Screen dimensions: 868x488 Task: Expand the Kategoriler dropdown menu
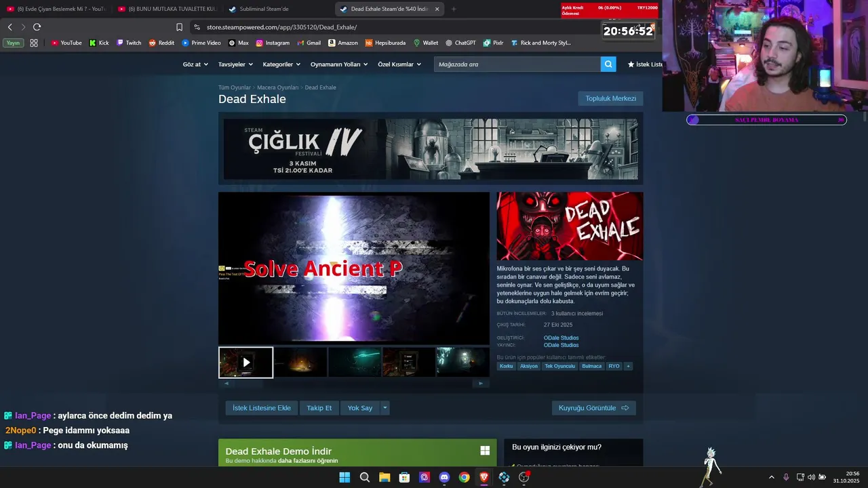coord(281,64)
